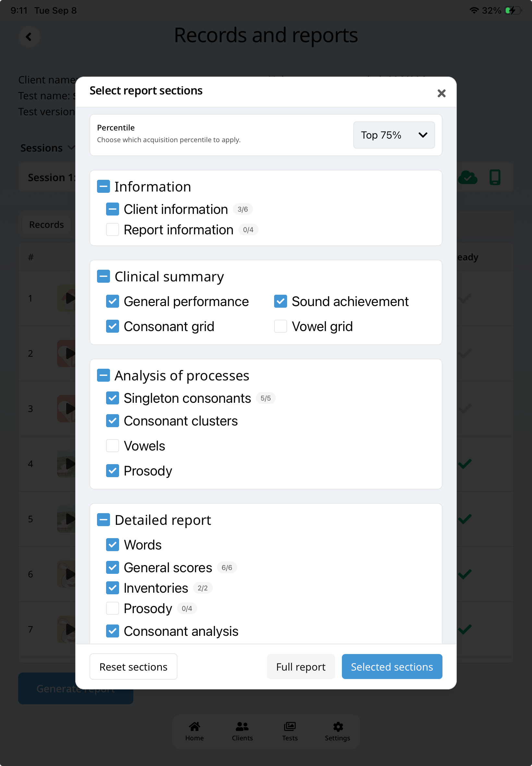Click the device storage icon

coord(495,178)
